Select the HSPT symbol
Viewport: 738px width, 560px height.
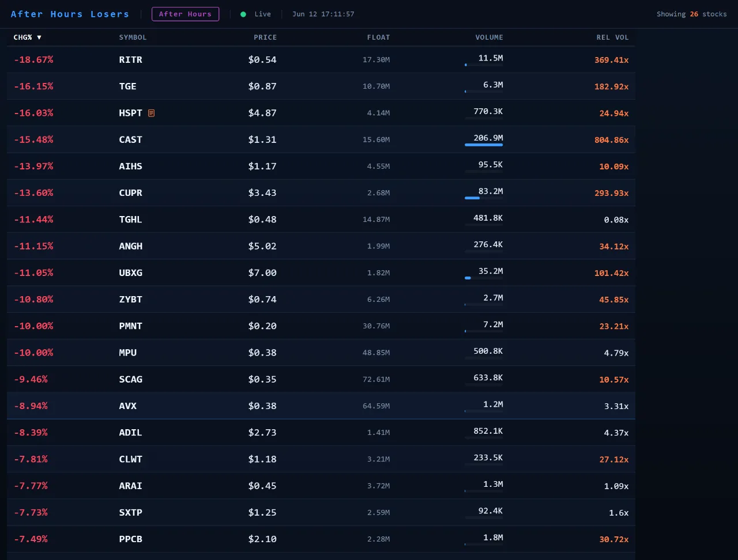(x=130, y=113)
